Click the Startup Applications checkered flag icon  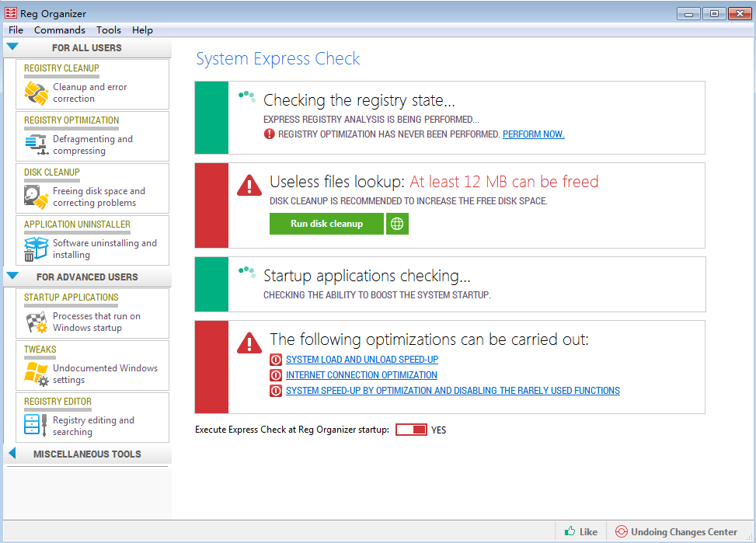[37, 322]
